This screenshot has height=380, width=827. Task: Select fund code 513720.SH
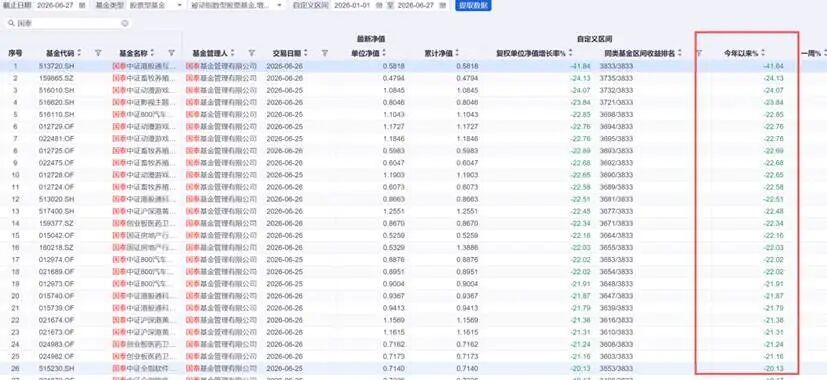[56, 66]
